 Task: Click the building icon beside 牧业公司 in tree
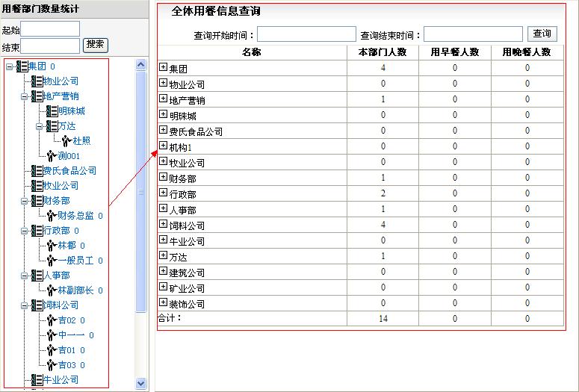(x=37, y=186)
